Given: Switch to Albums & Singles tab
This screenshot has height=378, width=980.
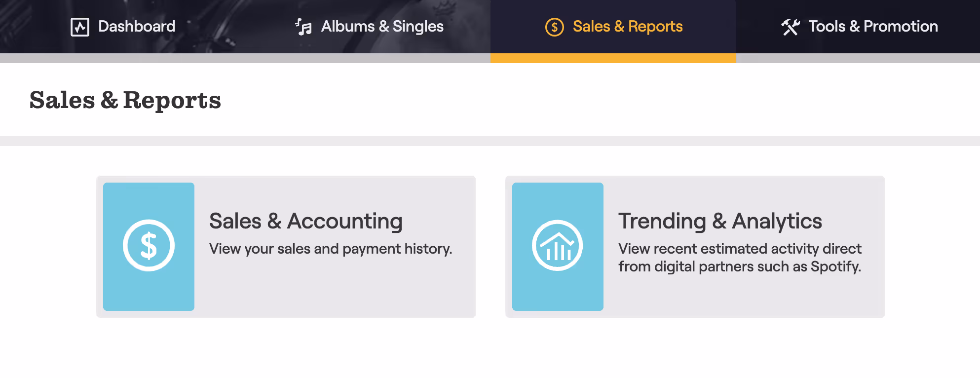Looking at the screenshot, I should pos(368,27).
